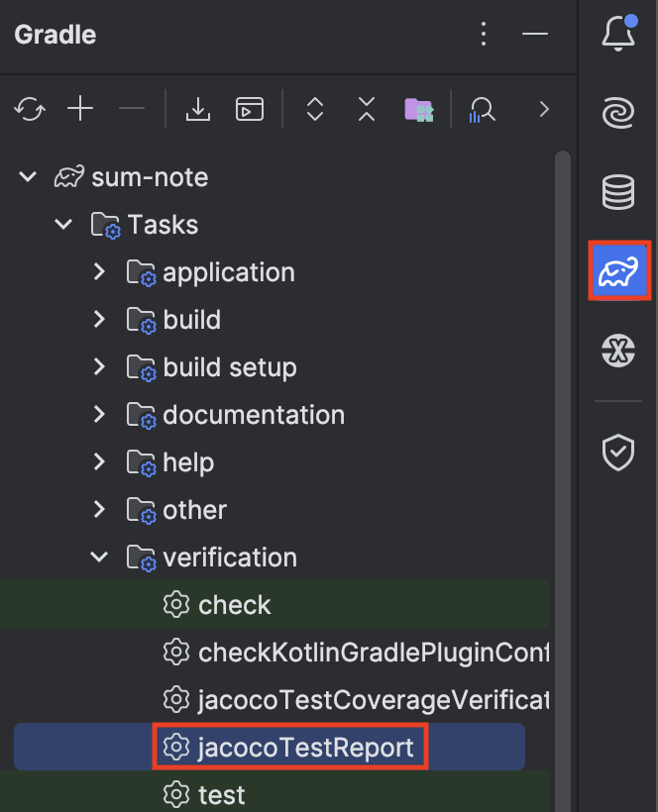Click the Analyze Dependencies magnifier icon

[x=482, y=110]
